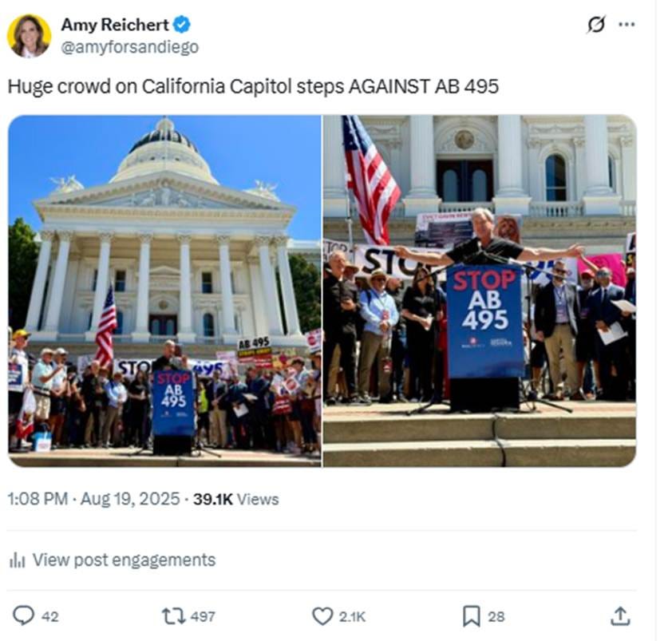Click the 42 replies count

[x=49, y=616]
